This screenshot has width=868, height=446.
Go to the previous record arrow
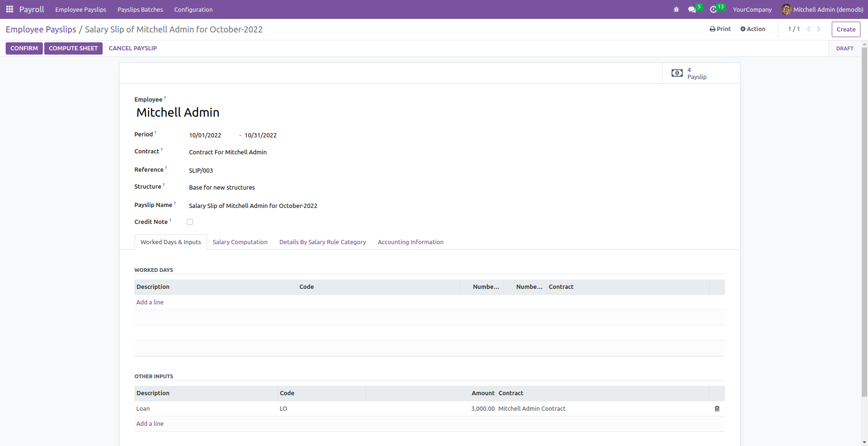click(x=809, y=29)
